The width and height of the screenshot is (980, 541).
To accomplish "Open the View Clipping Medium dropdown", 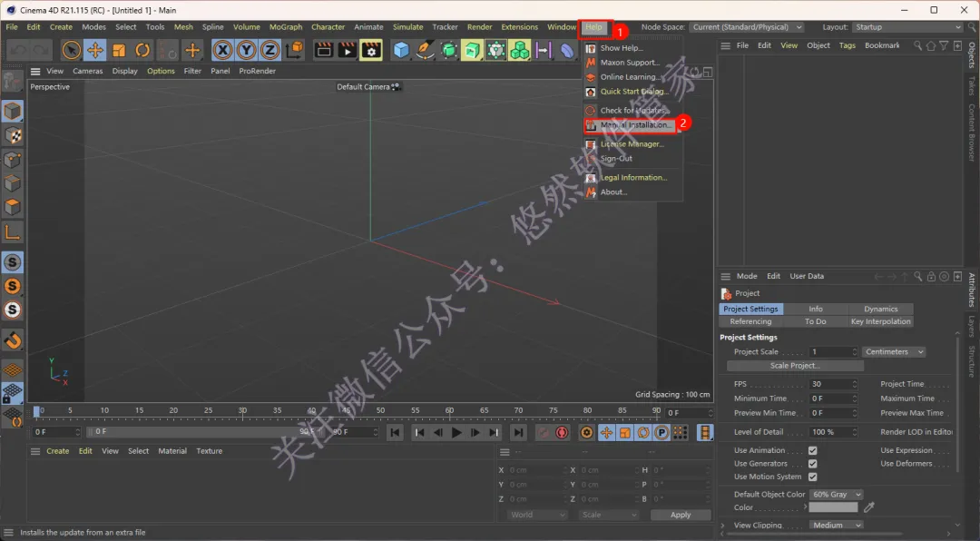I will click(x=837, y=526).
